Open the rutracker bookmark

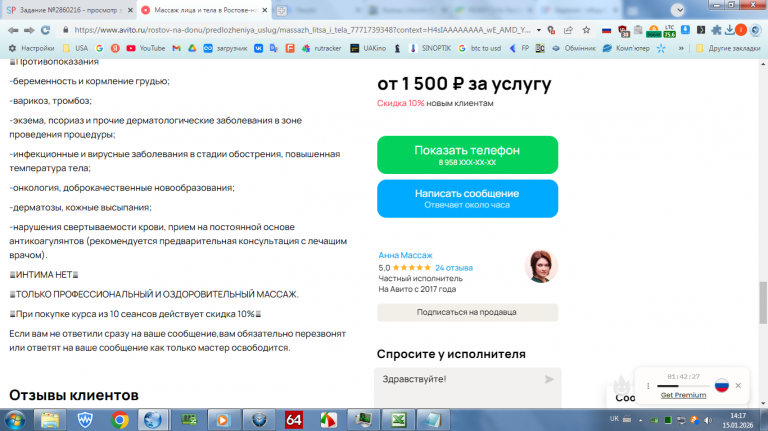tap(321, 48)
